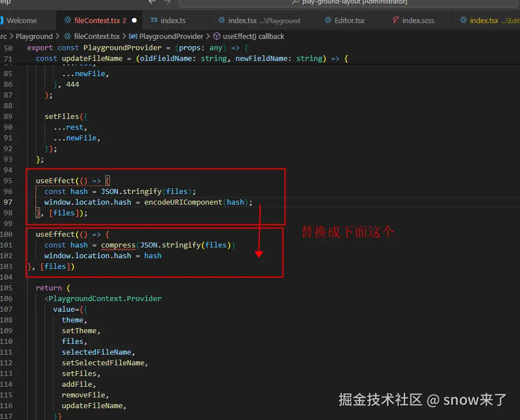Click removeFile on line 115
This screenshot has height=420, width=520.
[x=83, y=395]
